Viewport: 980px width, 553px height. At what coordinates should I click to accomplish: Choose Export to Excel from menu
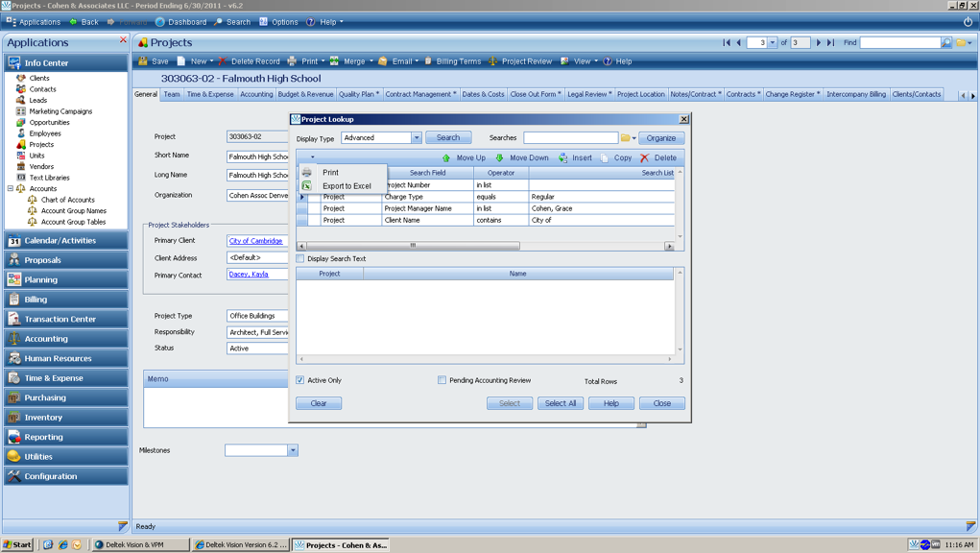point(347,186)
